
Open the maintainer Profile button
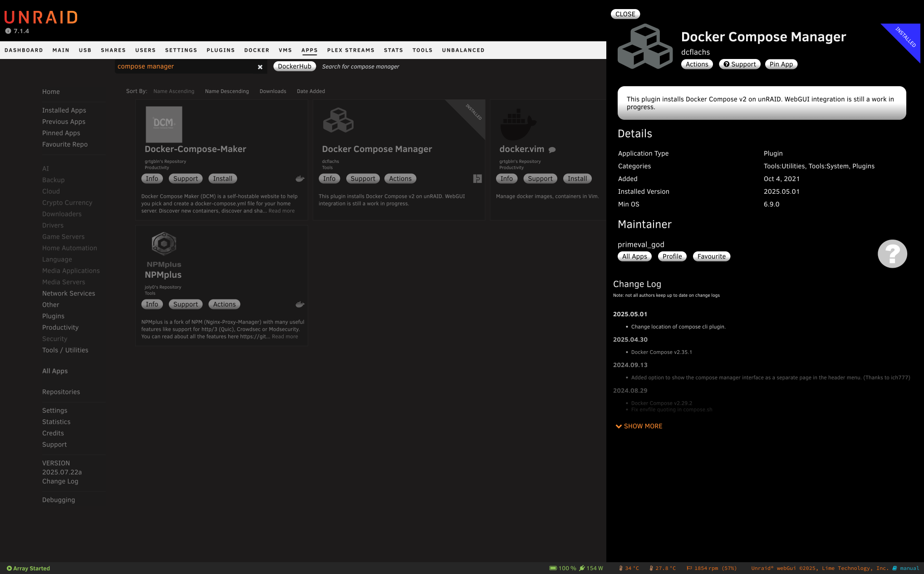pyautogui.click(x=672, y=256)
